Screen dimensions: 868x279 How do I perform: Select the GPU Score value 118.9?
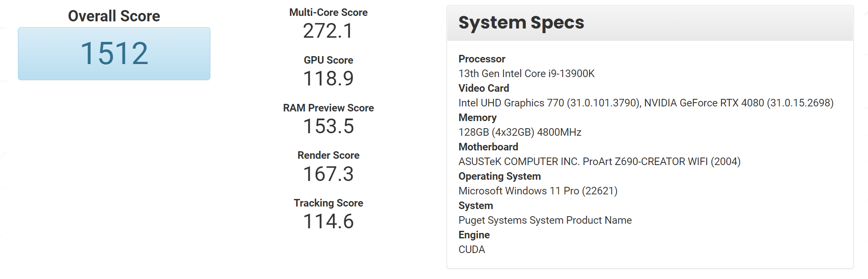328,79
